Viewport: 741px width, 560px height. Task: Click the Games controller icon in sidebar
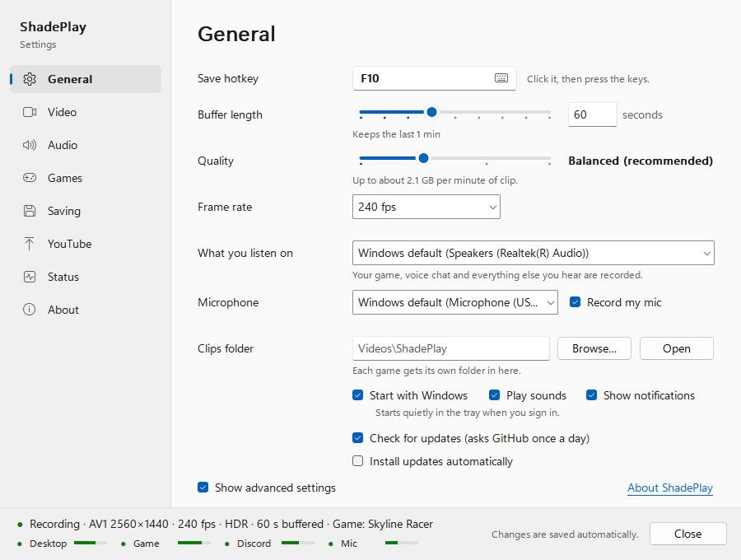(30, 178)
